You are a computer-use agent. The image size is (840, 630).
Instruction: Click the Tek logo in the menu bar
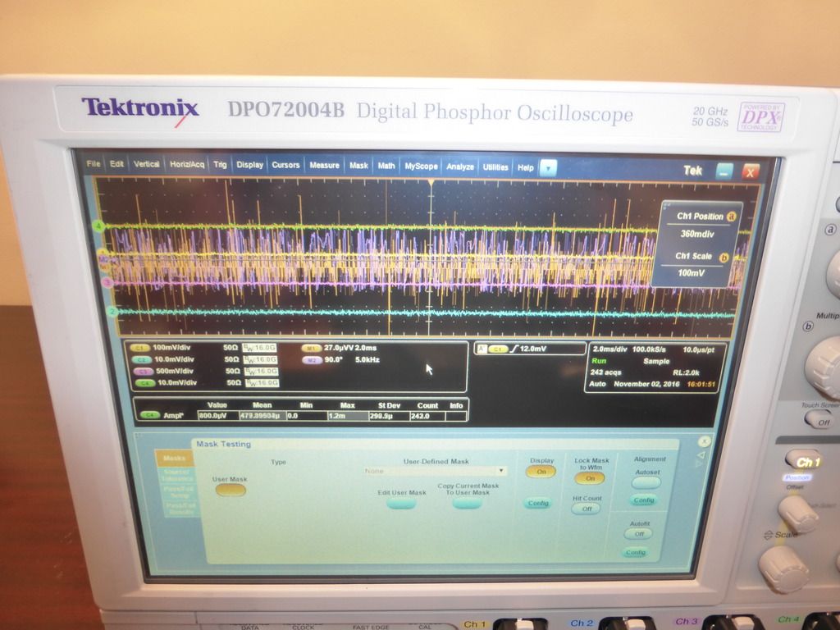coord(692,171)
